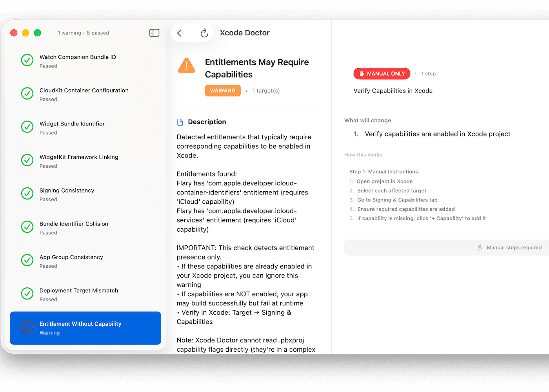Select the Widget Bundle Identifier check

pos(72,127)
